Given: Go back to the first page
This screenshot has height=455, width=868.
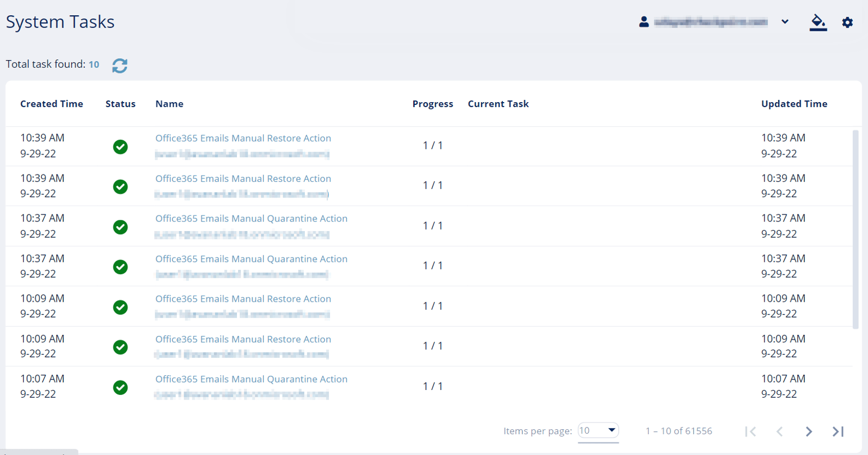Looking at the screenshot, I should [751, 432].
